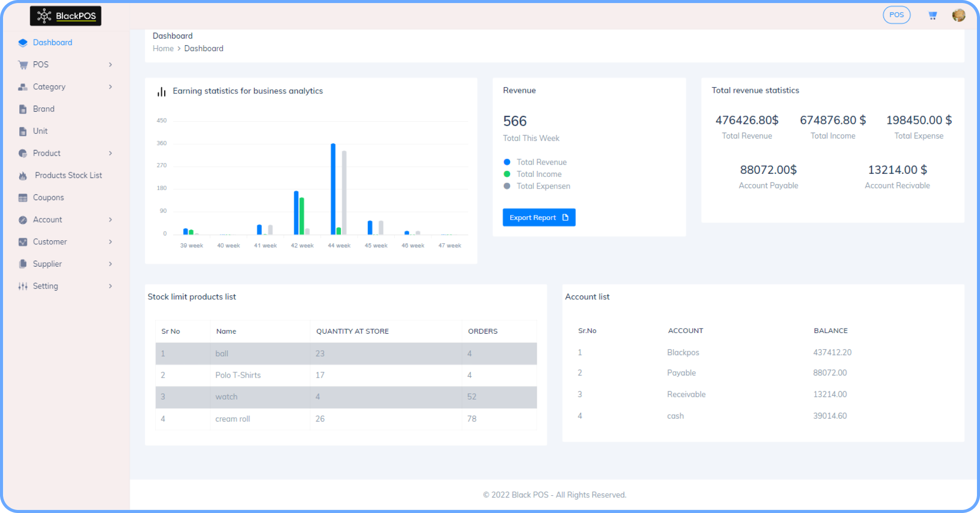Open the Home breadcrumb link

point(163,48)
